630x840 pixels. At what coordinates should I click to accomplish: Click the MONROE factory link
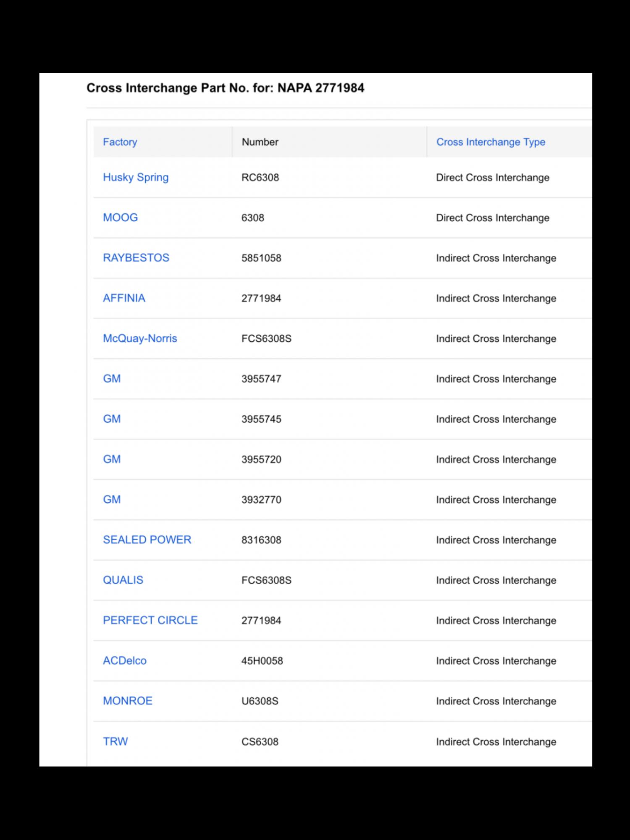(128, 701)
